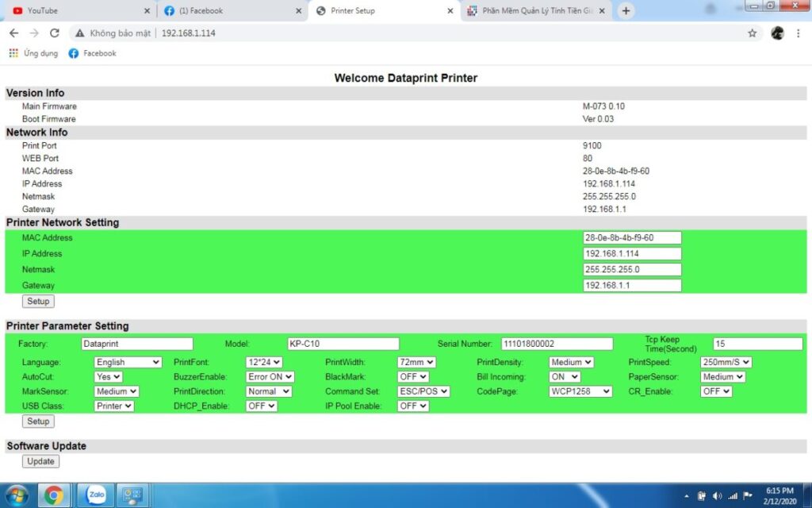Switch to the Phần Mềm Quản Lý tab

click(x=536, y=11)
